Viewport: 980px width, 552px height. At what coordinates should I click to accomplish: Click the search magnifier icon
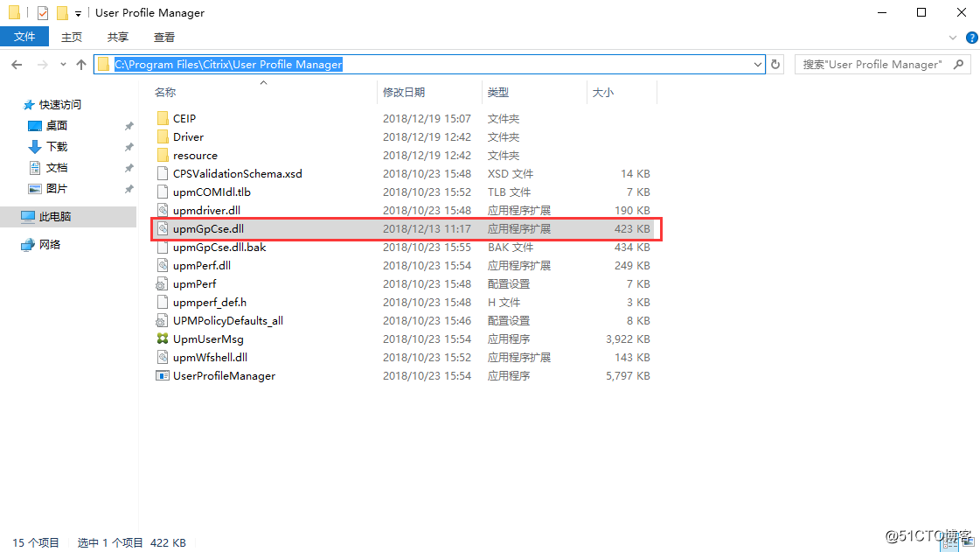(959, 65)
